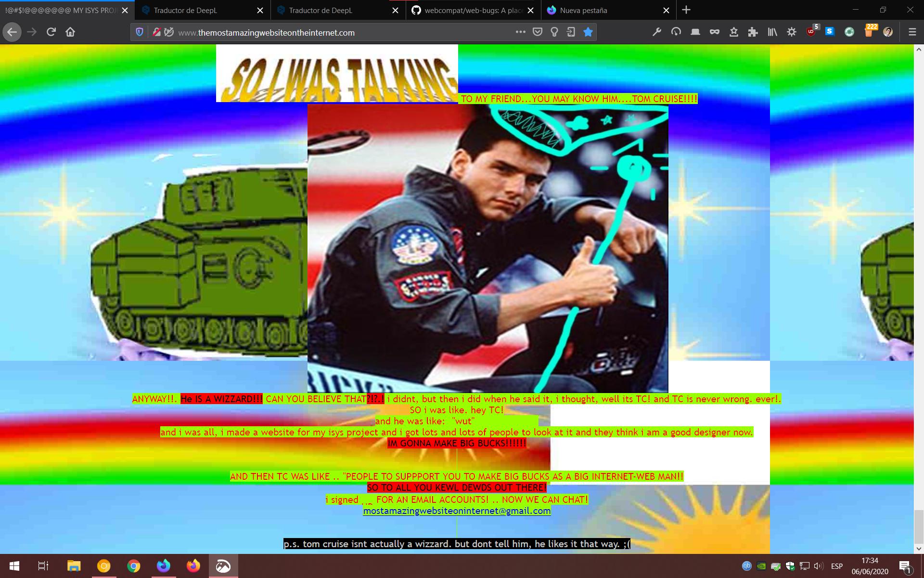Close the MY ISYS PROJECT tab
The height and width of the screenshot is (578, 924).
(x=125, y=10)
